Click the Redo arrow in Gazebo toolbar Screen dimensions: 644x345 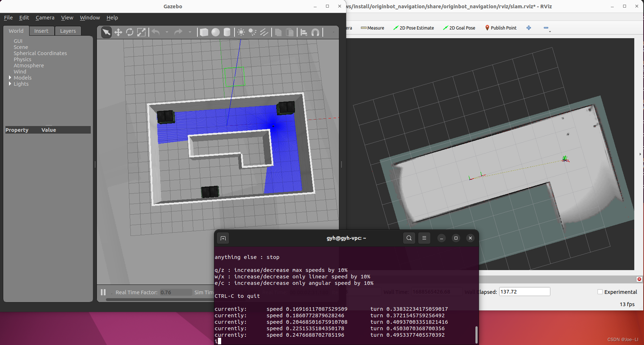pos(178,32)
